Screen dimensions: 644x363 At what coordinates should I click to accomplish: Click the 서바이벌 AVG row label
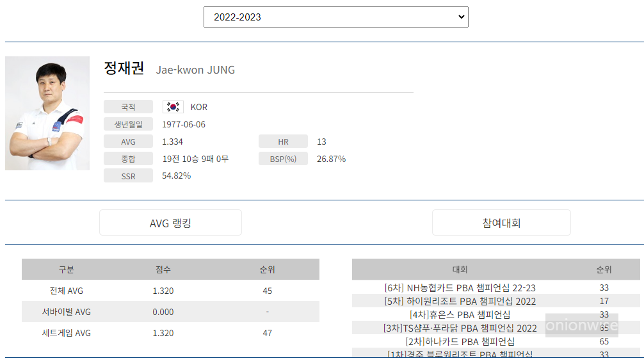pyautogui.click(x=66, y=312)
